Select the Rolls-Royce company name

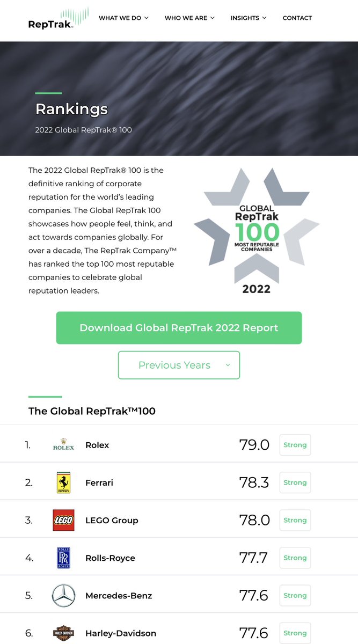click(110, 558)
